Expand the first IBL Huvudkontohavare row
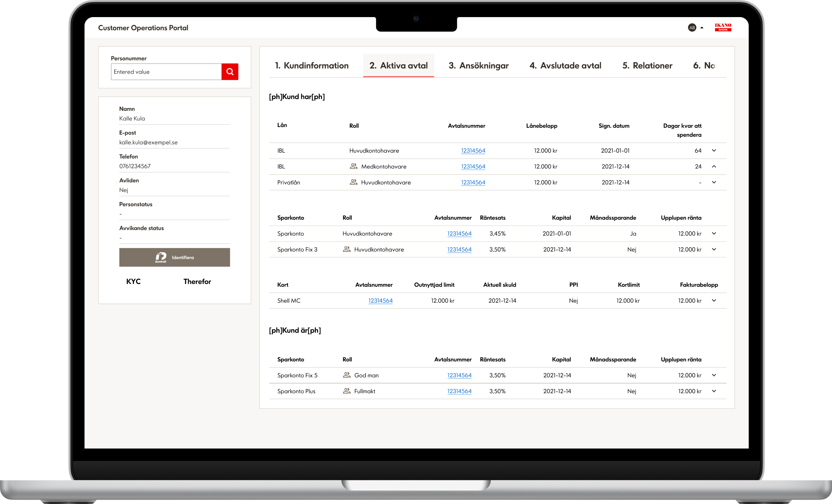 (x=714, y=150)
